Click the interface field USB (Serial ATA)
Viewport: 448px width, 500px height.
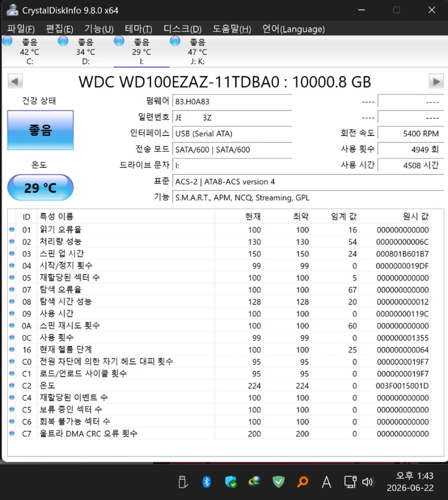pos(232,133)
